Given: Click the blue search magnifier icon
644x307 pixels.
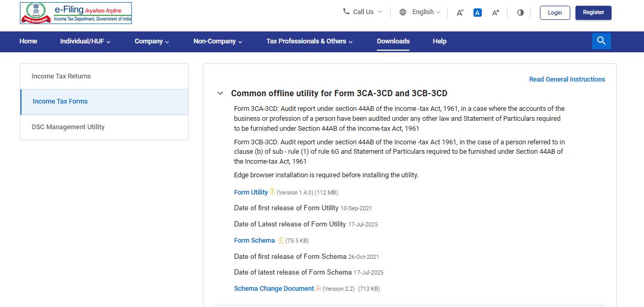Looking at the screenshot, I should pyautogui.click(x=601, y=41).
